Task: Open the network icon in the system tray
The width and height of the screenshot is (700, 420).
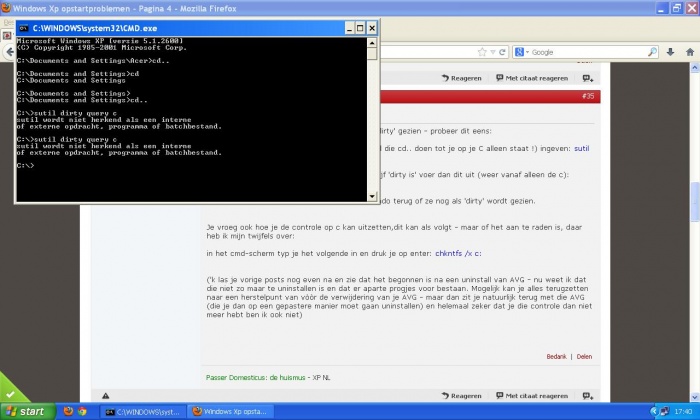Action: (x=664, y=411)
